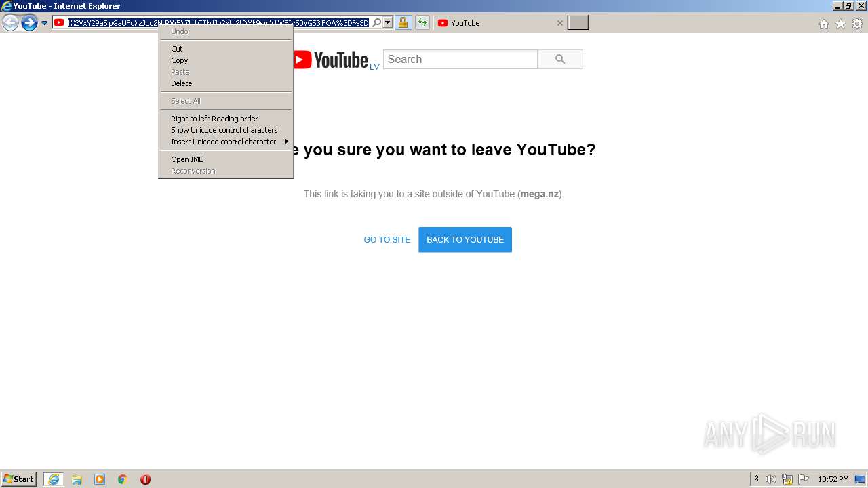Click the YouTube favicon in address bar
The image size is (868, 488).
tap(59, 23)
